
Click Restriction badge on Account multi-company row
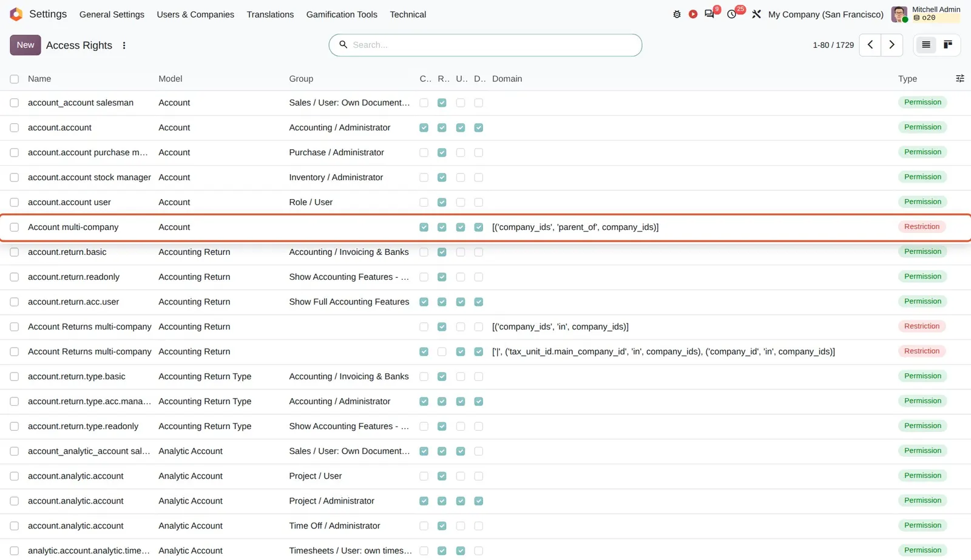tap(922, 227)
